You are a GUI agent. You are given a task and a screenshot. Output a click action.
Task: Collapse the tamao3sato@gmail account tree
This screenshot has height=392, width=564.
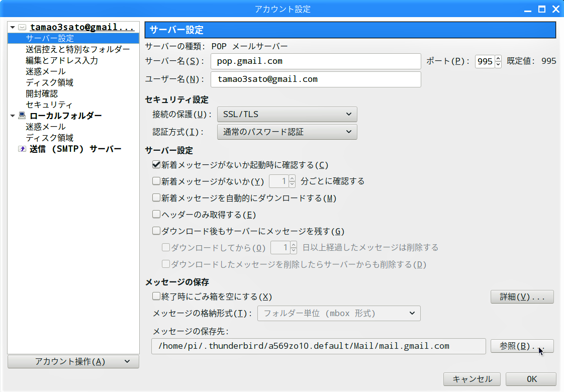tap(13, 27)
